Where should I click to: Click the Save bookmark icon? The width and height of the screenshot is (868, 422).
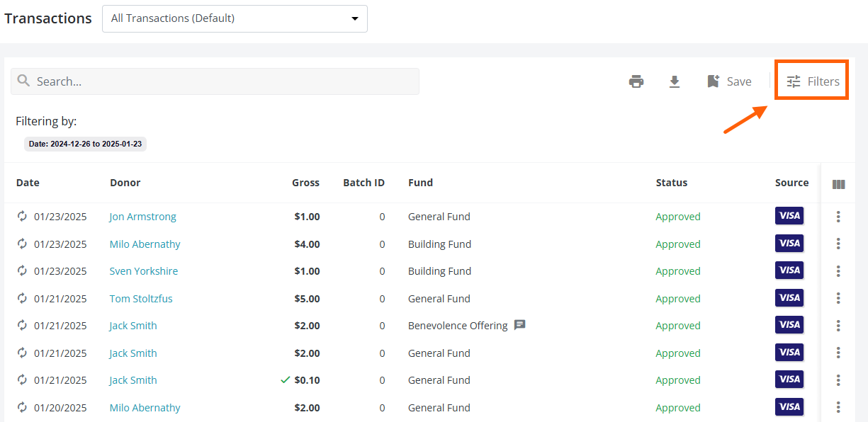714,81
